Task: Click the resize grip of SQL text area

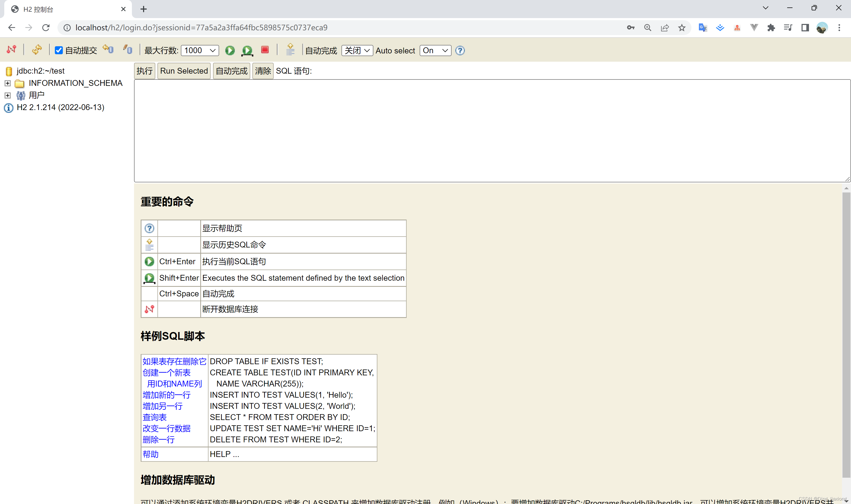Action: pos(848,179)
